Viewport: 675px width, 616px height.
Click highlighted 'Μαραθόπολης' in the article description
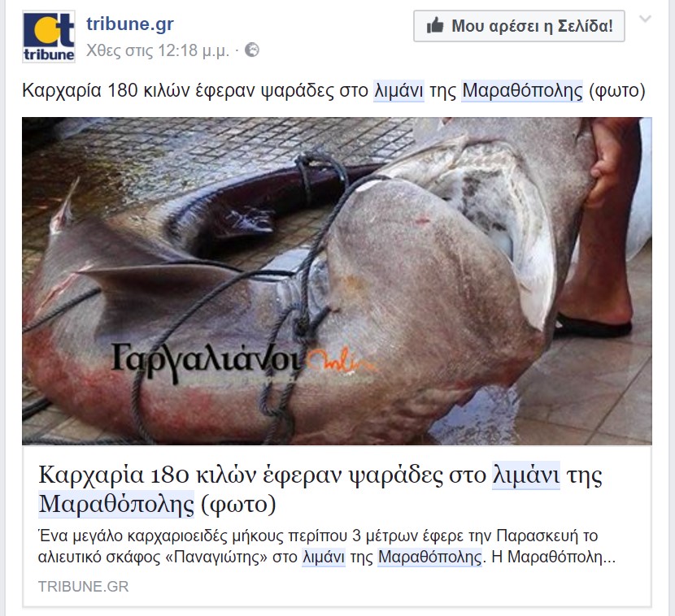point(429,557)
